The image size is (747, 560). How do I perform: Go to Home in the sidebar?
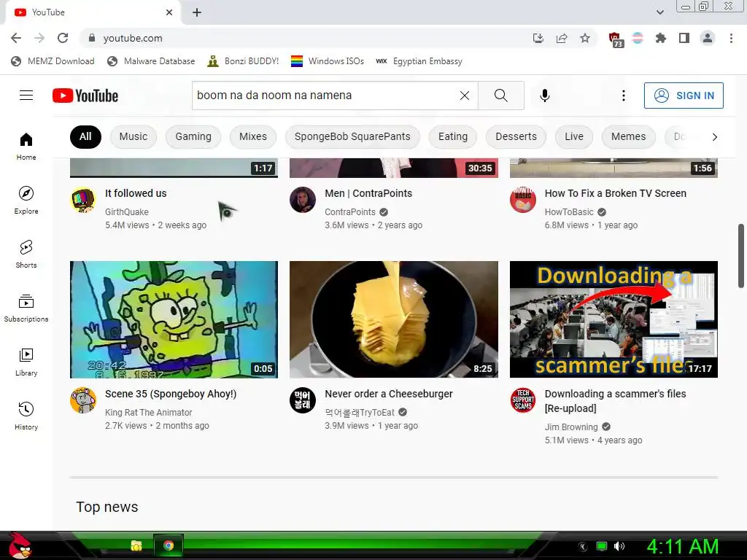pos(26,146)
